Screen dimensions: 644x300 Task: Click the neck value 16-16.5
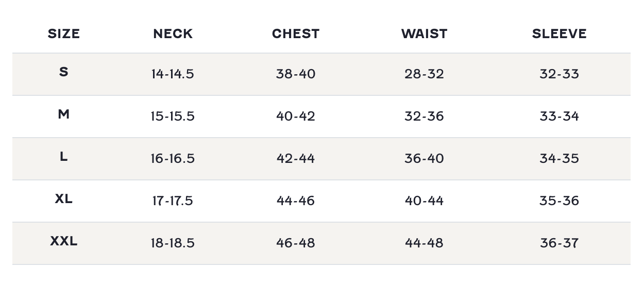click(x=173, y=159)
